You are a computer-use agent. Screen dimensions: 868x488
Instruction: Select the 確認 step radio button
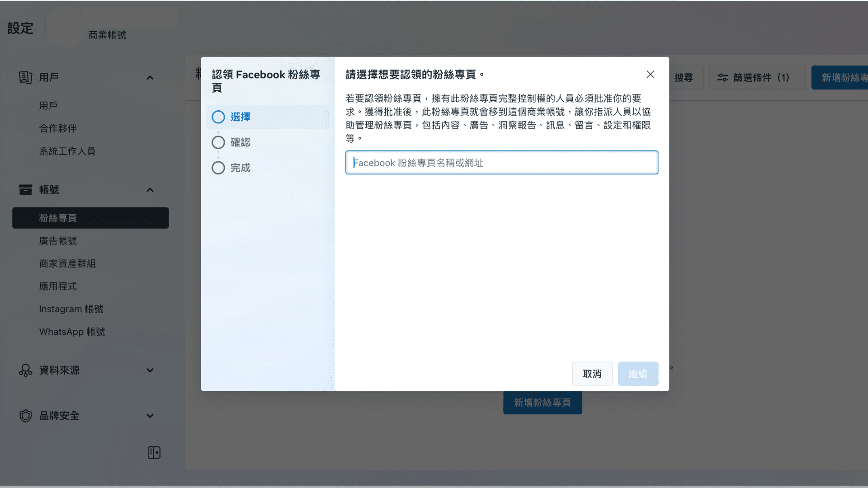coord(218,142)
